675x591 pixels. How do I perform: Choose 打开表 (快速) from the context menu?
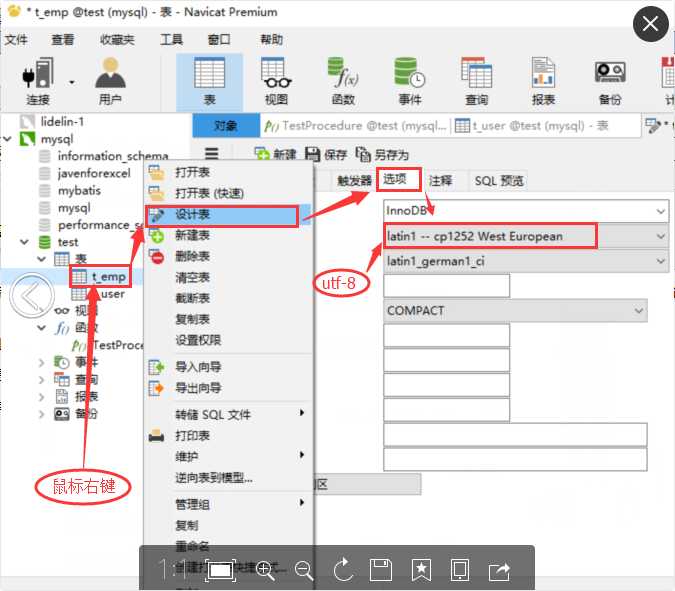point(228,193)
